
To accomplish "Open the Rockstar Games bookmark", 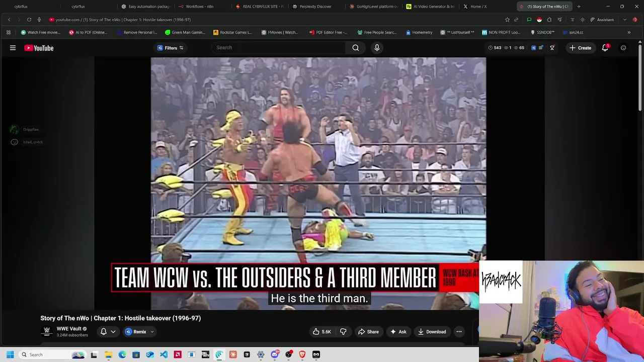I will (232, 32).
